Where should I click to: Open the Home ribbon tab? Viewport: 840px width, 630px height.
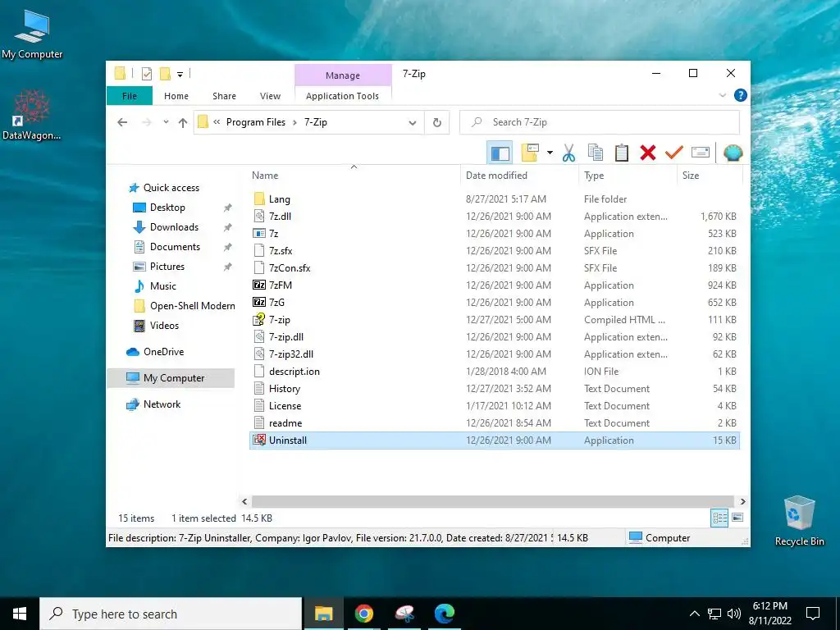176,96
